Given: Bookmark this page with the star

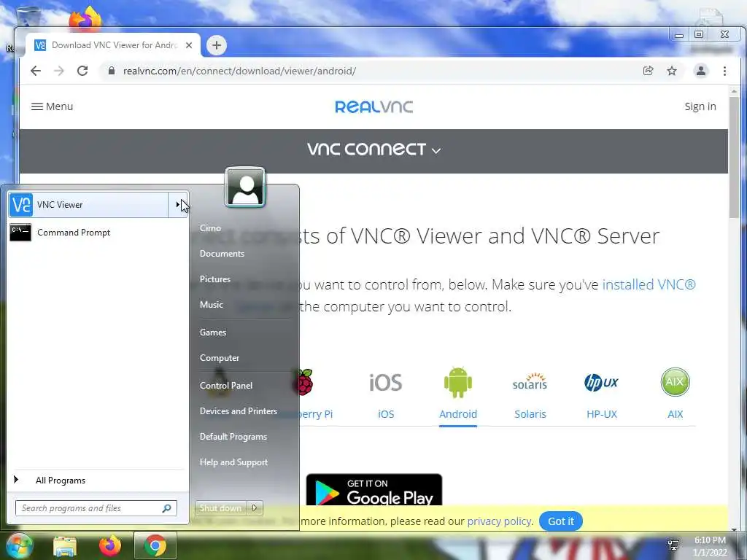Looking at the screenshot, I should (672, 71).
